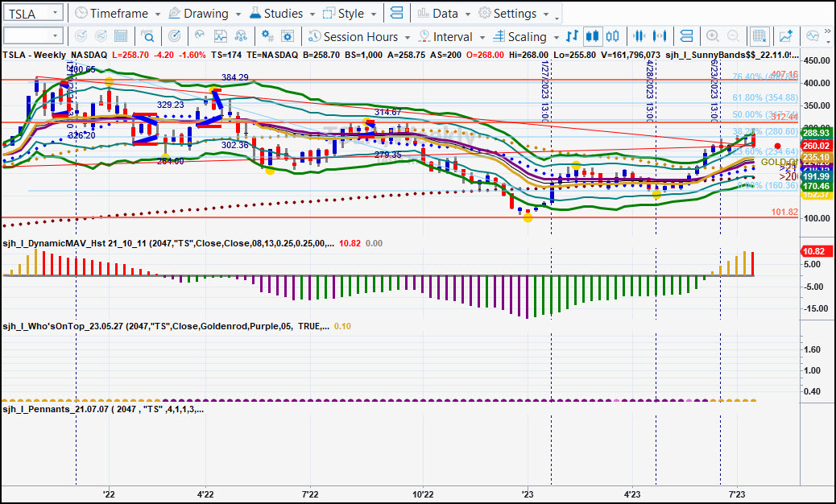Click the 7'23 time axis label
The width and height of the screenshot is (836, 504).
(737, 494)
